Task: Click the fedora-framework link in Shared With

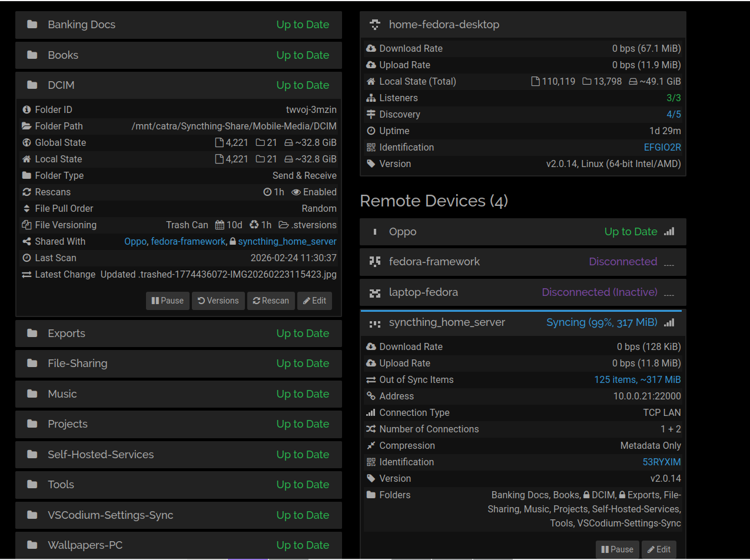Action: 188,242
